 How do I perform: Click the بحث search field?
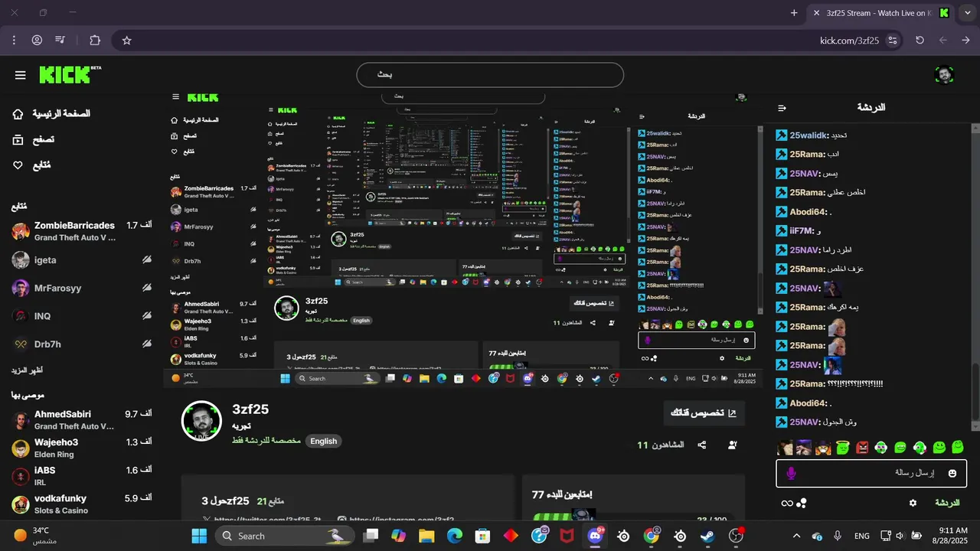click(x=490, y=75)
